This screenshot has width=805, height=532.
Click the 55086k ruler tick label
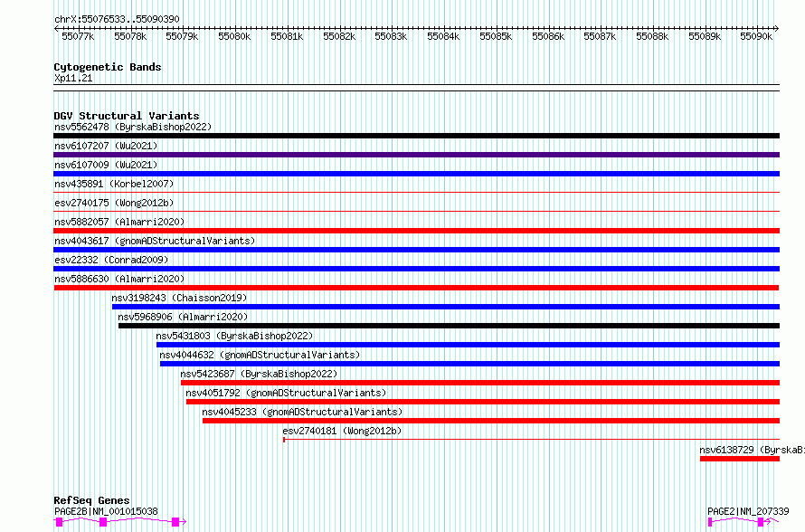(548, 36)
